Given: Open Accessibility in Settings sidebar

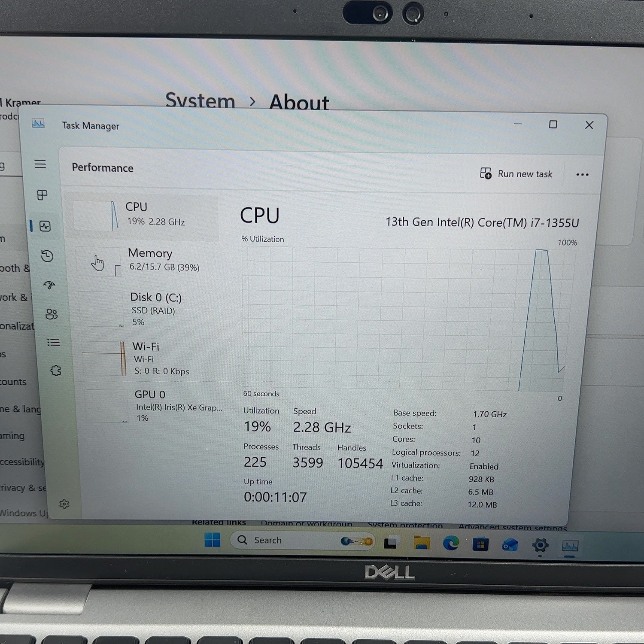Looking at the screenshot, I should pyautogui.click(x=22, y=462).
